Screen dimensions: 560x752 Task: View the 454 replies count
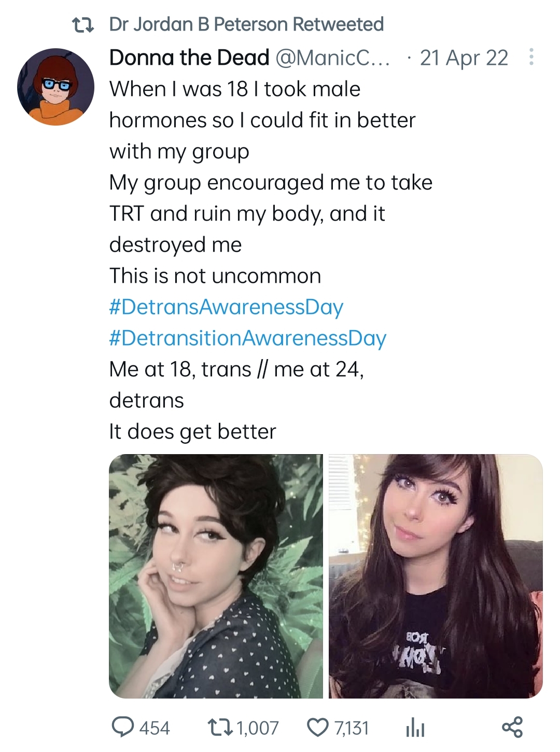coord(155,728)
